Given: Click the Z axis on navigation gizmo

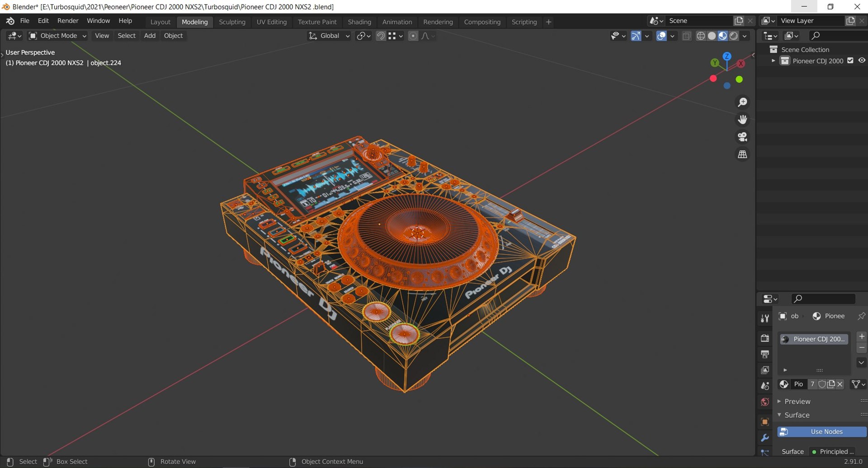Looking at the screenshot, I should click(x=727, y=56).
